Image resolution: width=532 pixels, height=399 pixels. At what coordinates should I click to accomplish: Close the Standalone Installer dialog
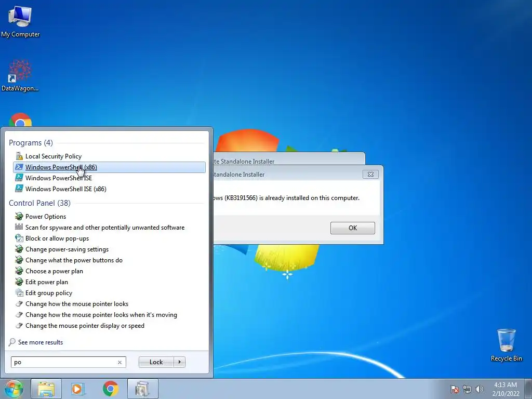[x=370, y=174]
